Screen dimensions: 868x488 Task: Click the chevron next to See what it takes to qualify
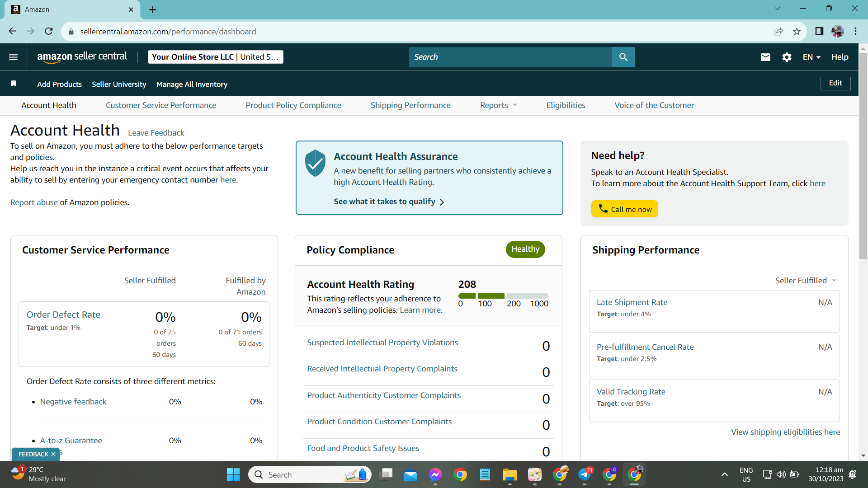point(442,202)
